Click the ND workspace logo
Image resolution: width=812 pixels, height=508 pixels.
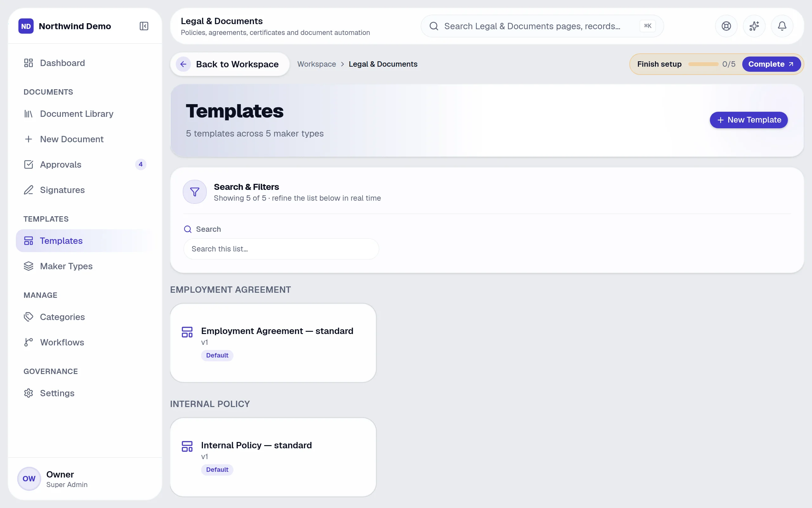click(x=26, y=26)
